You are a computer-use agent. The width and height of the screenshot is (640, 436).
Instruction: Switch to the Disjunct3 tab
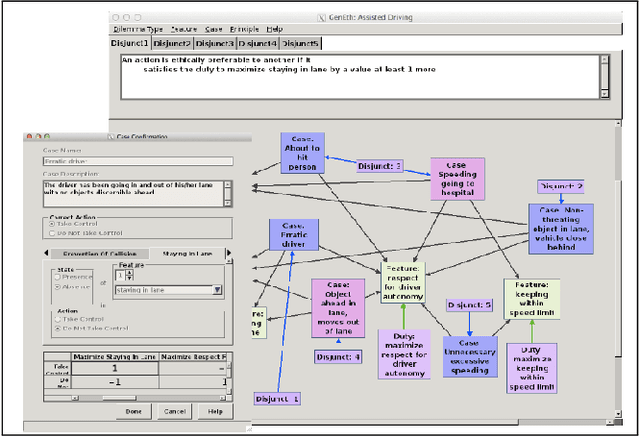click(x=214, y=44)
